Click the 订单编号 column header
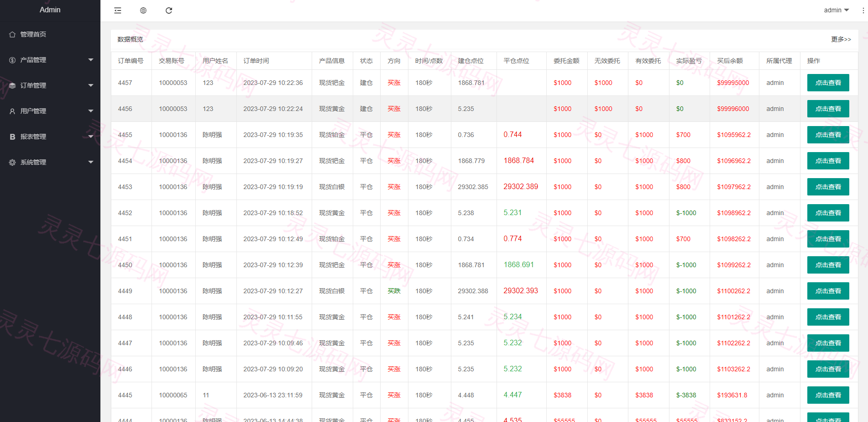 [x=131, y=61]
